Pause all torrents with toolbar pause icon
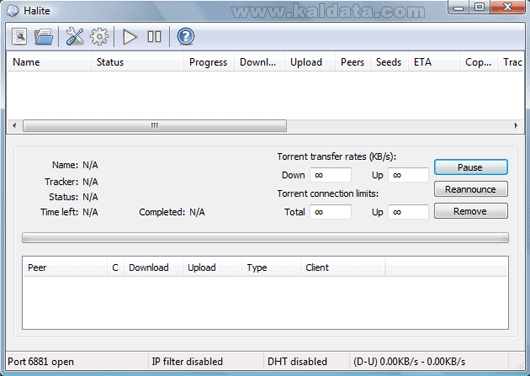This screenshot has width=530, height=376. [x=154, y=37]
